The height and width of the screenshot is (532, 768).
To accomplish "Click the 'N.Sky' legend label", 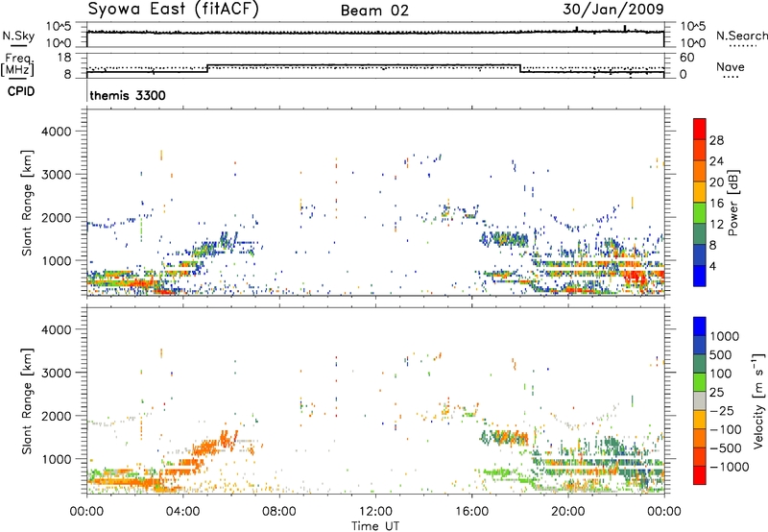I will coord(18,36).
